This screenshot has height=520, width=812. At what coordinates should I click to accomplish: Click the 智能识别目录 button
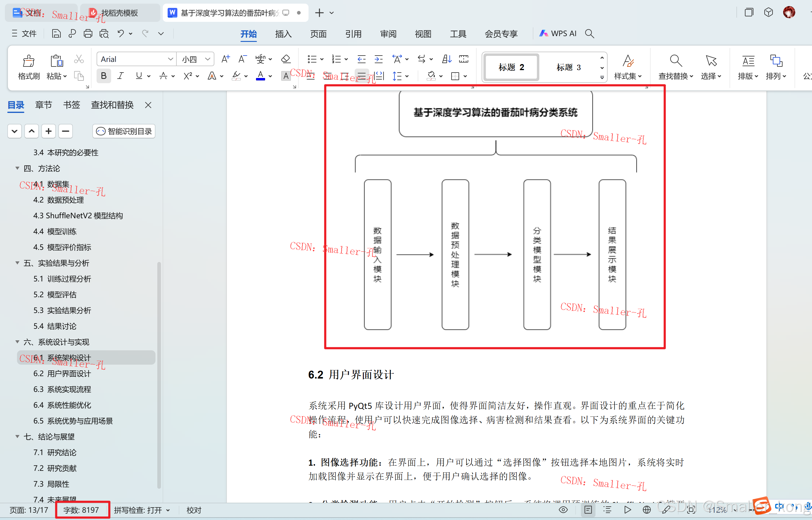(x=124, y=131)
